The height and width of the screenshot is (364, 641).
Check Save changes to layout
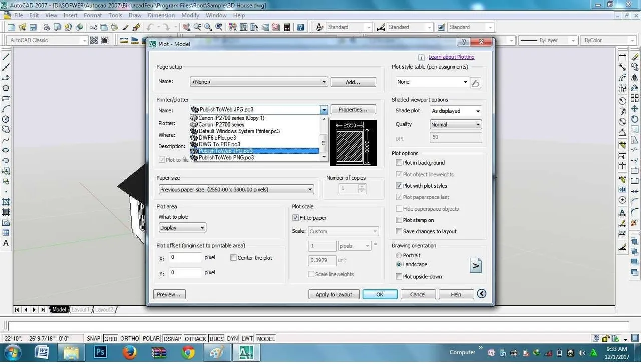(x=399, y=232)
